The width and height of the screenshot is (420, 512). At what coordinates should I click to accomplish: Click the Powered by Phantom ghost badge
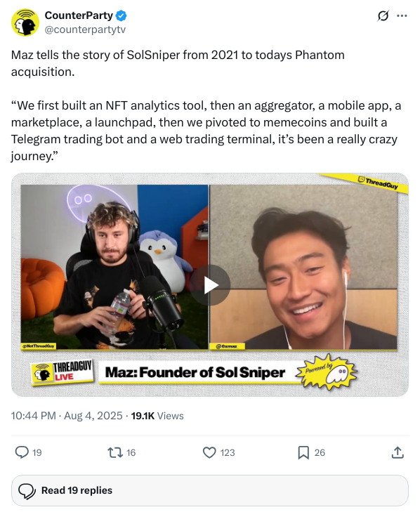(327, 372)
